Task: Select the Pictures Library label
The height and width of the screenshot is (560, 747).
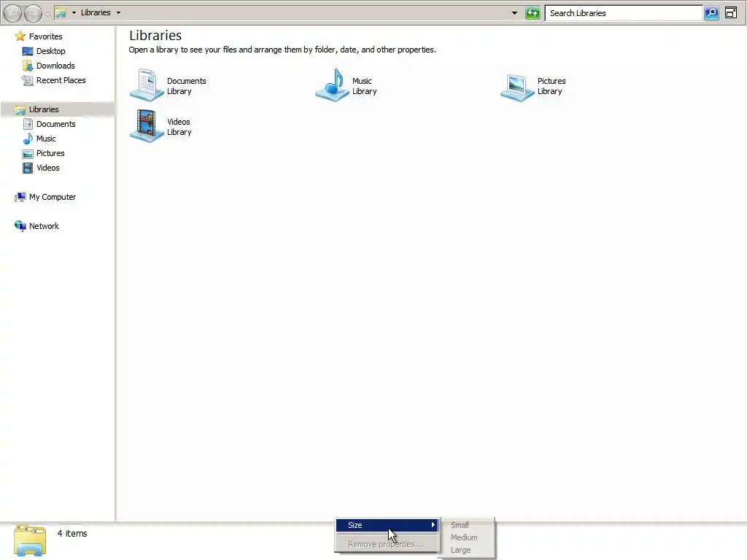Action: click(x=551, y=86)
